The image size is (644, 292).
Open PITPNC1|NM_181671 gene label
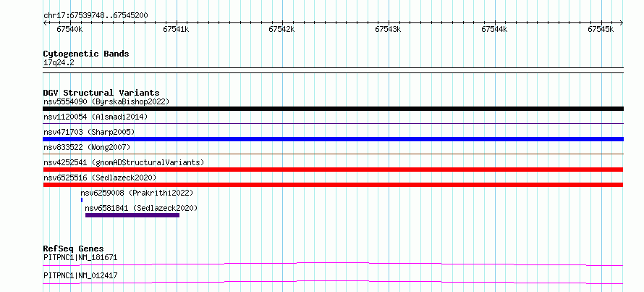point(80,258)
